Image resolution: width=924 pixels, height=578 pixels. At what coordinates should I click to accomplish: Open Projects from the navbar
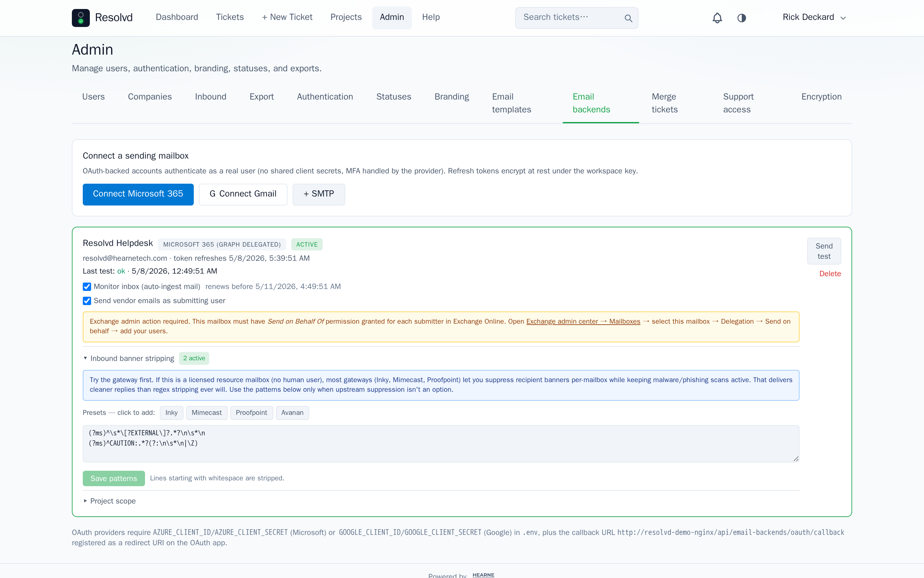346,17
